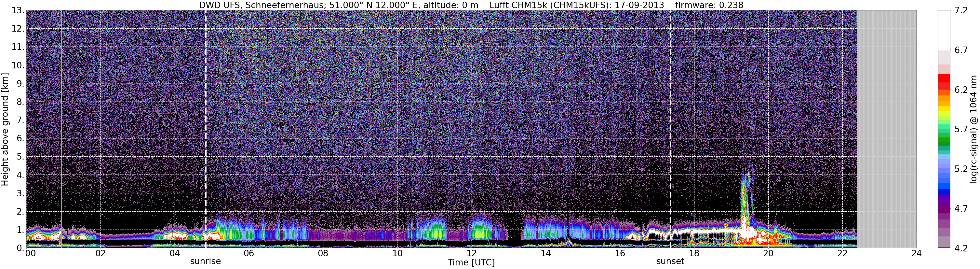Image resolution: width=980 pixels, height=269 pixels.
Task: Click the time axis tick label 22
Action: [842, 254]
